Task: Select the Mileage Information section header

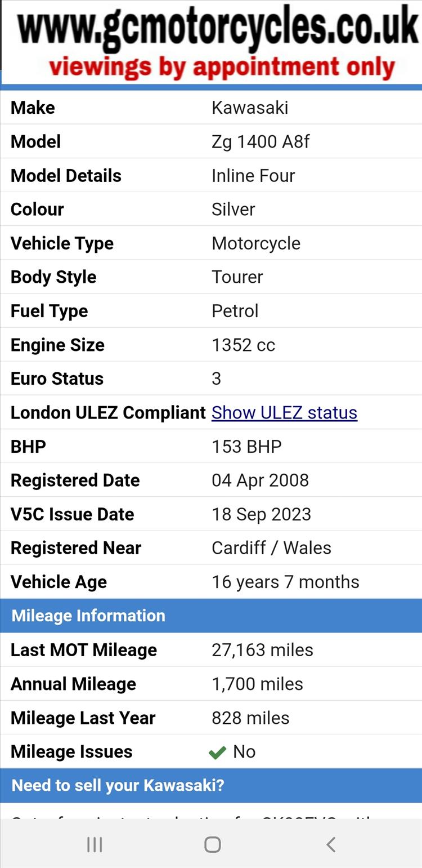Action: click(x=211, y=616)
